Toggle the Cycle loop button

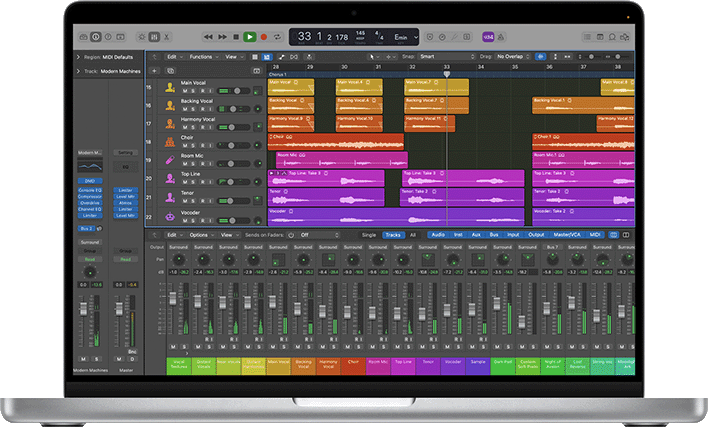pos(277,37)
